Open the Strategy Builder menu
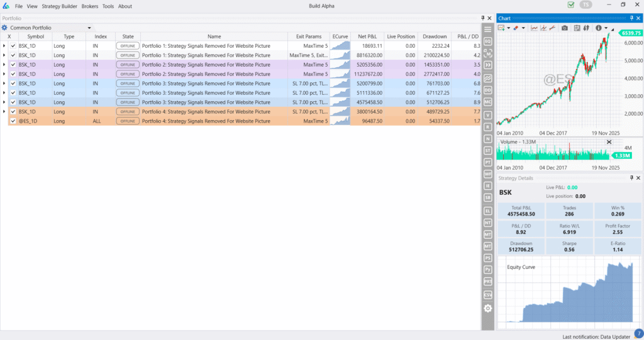Image resolution: width=644 pixels, height=340 pixels. point(60,6)
